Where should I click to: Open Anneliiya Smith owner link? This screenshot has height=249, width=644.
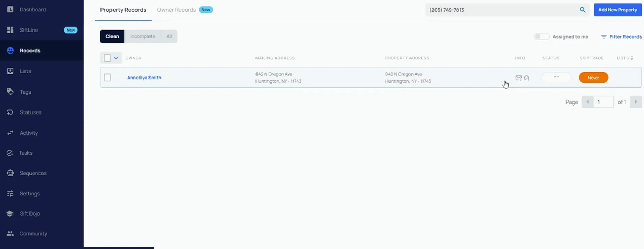click(144, 78)
